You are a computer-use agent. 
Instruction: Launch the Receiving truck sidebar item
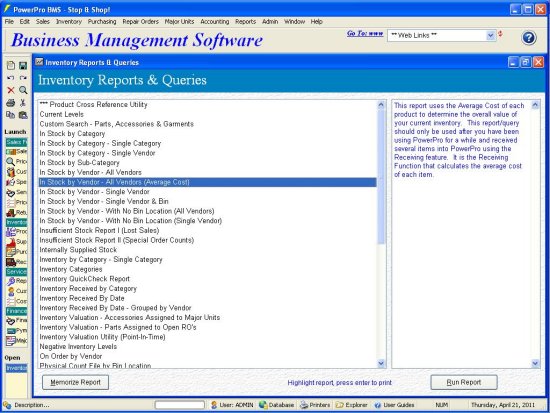(x=16, y=262)
